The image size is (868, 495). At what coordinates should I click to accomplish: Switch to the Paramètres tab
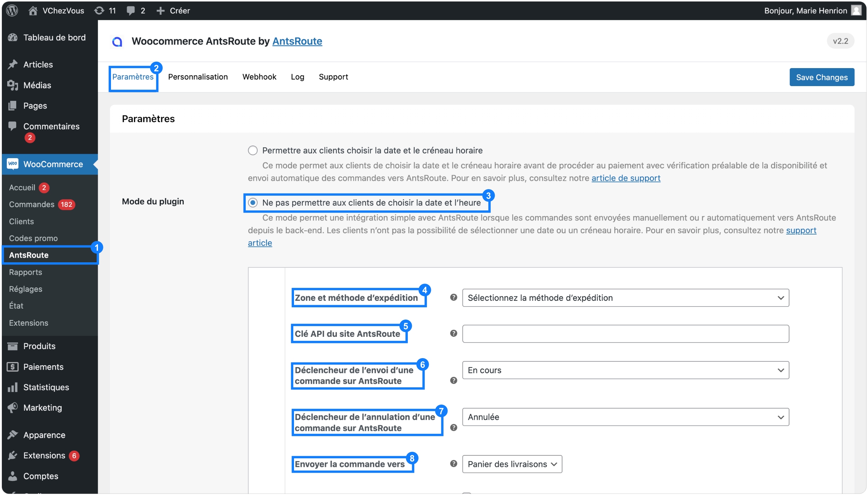pos(133,77)
